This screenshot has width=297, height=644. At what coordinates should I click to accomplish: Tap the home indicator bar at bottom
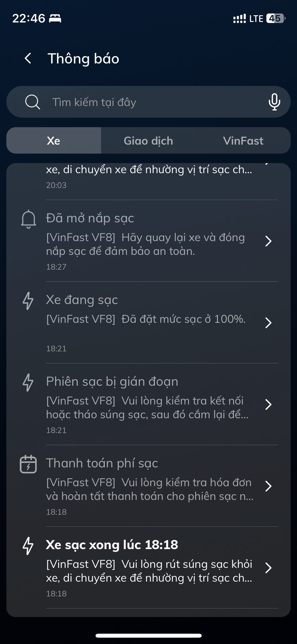coord(148,636)
